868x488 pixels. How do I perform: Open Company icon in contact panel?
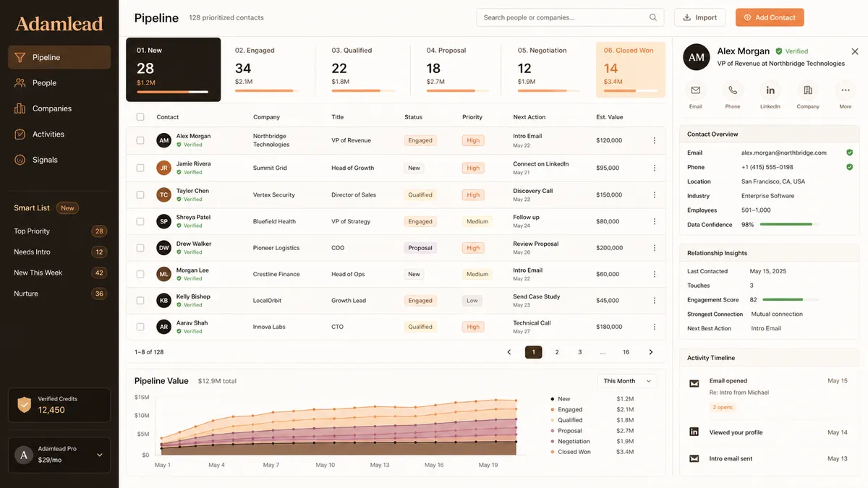(808, 90)
